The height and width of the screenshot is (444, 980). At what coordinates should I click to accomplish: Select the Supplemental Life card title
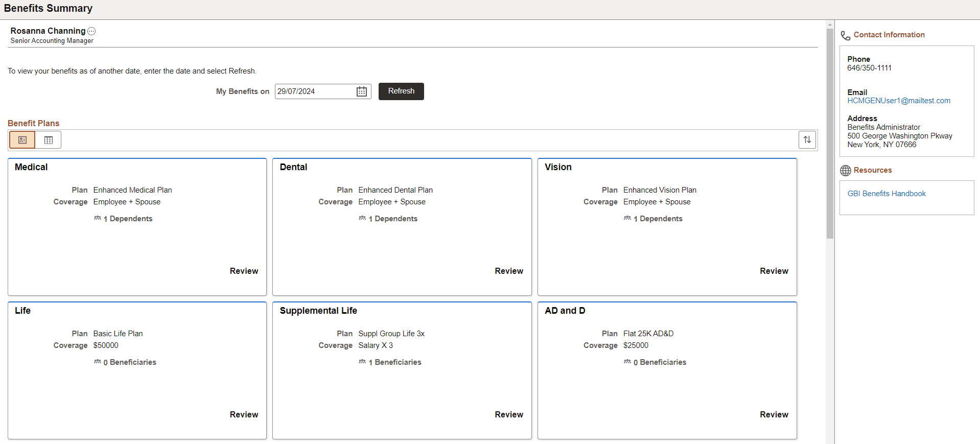pos(318,311)
